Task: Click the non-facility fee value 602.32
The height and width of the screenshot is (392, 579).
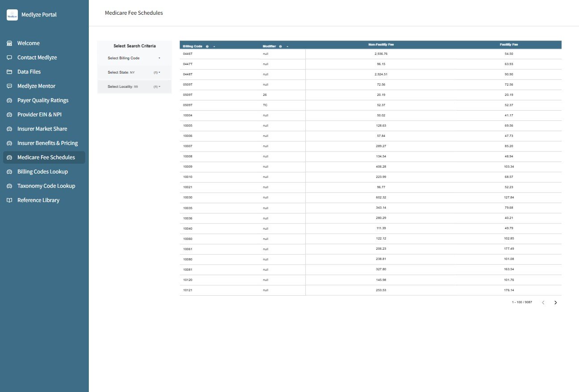Action: pyautogui.click(x=381, y=197)
